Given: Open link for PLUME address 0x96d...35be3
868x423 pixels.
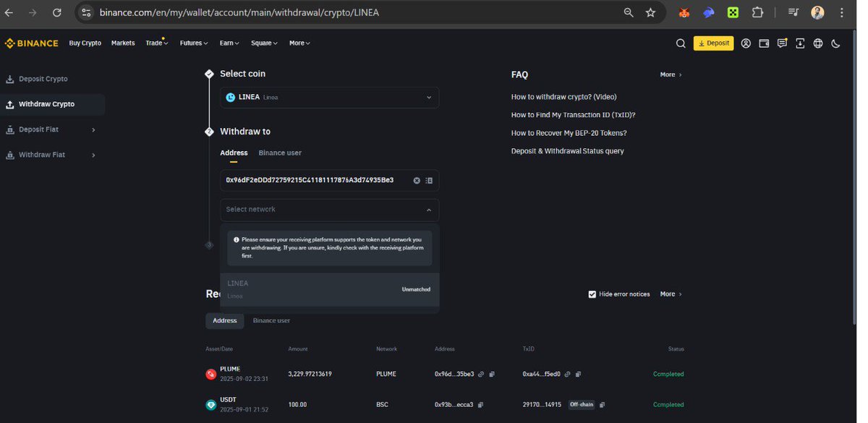Looking at the screenshot, I should 481,375.
